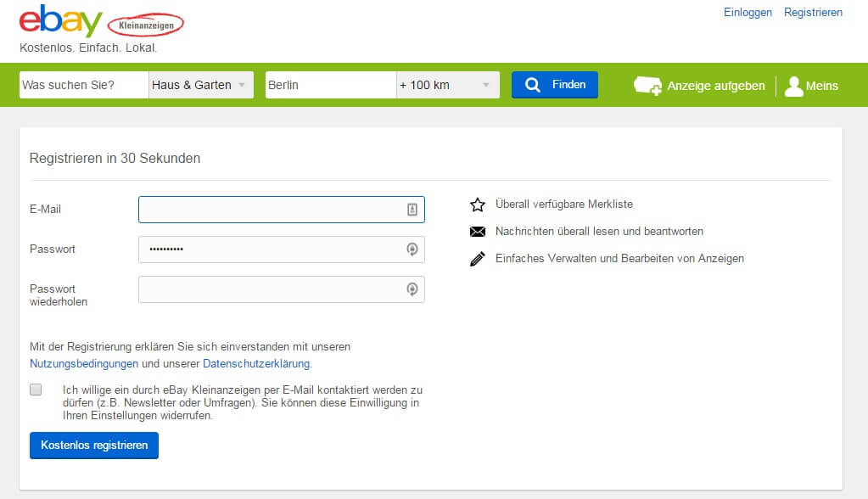Click the eBay logo
The width and height of the screenshot is (868, 499).
61,20
